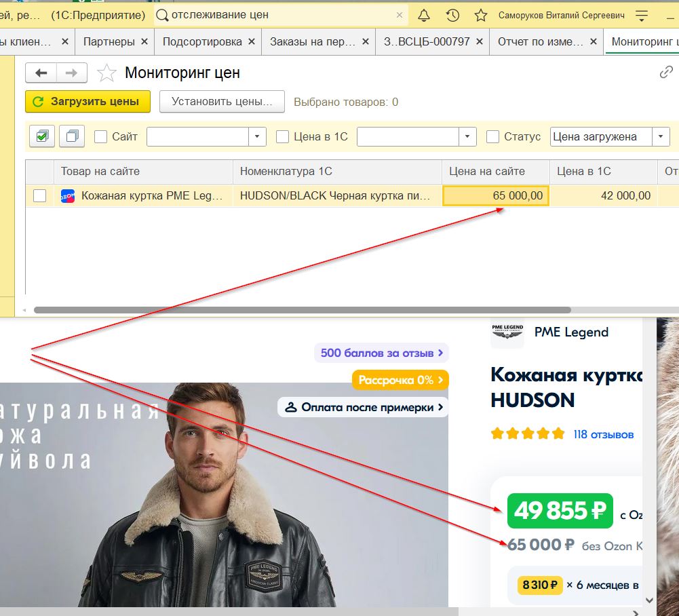Click scroll-down arrow in browser window
Viewport: 679px width, 616px height.
tap(649, 600)
